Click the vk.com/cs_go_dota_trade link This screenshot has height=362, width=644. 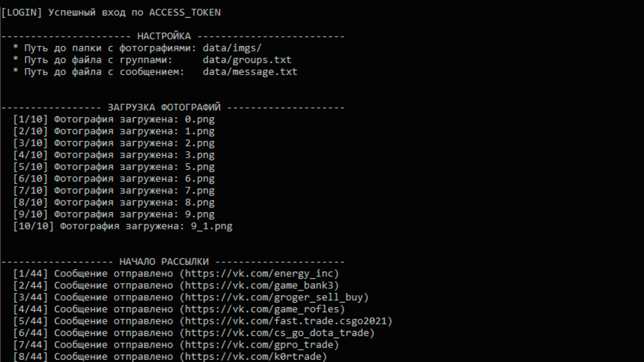[277, 333]
